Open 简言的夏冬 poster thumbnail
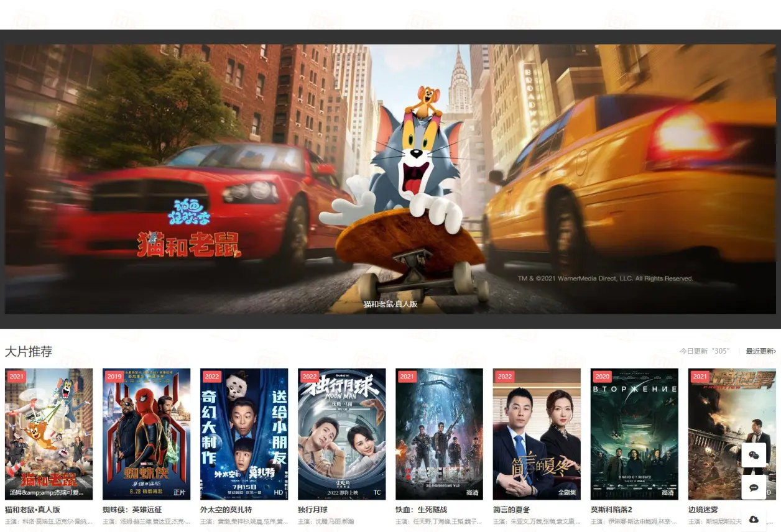This screenshot has width=781, height=532. (537, 434)
